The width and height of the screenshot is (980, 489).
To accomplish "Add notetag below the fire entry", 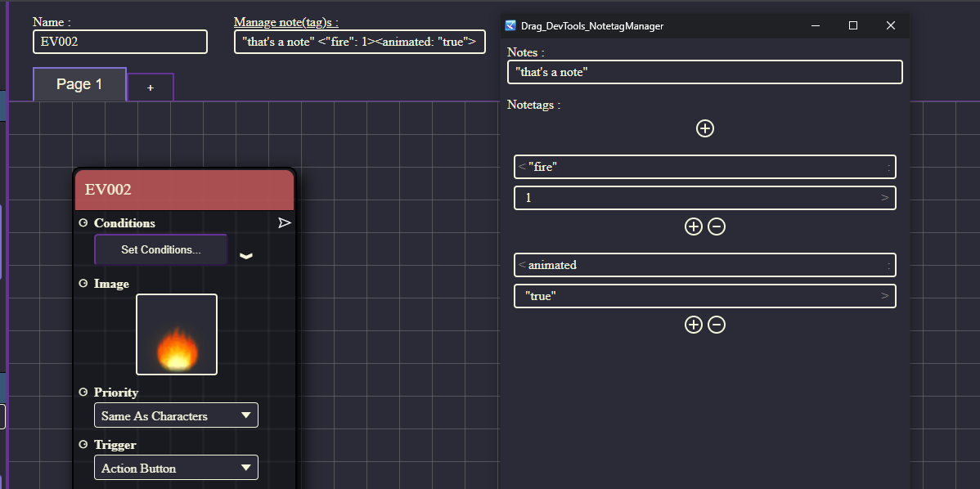I will [694, 226].
